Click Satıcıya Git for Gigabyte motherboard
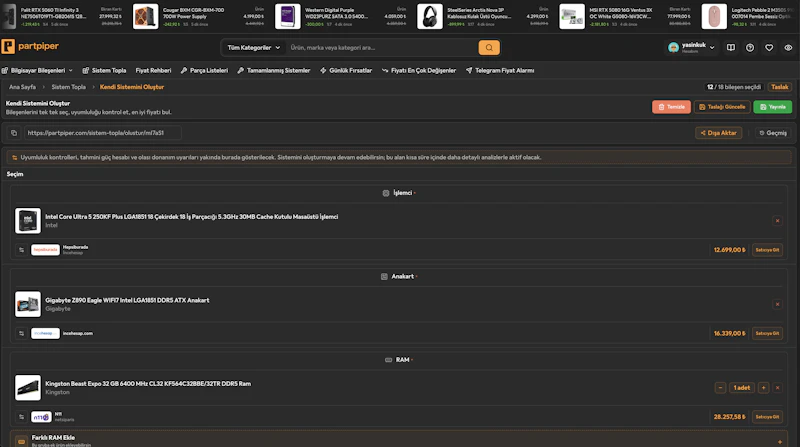This screenshot has height=447, width=800. (x=767, y=333)
